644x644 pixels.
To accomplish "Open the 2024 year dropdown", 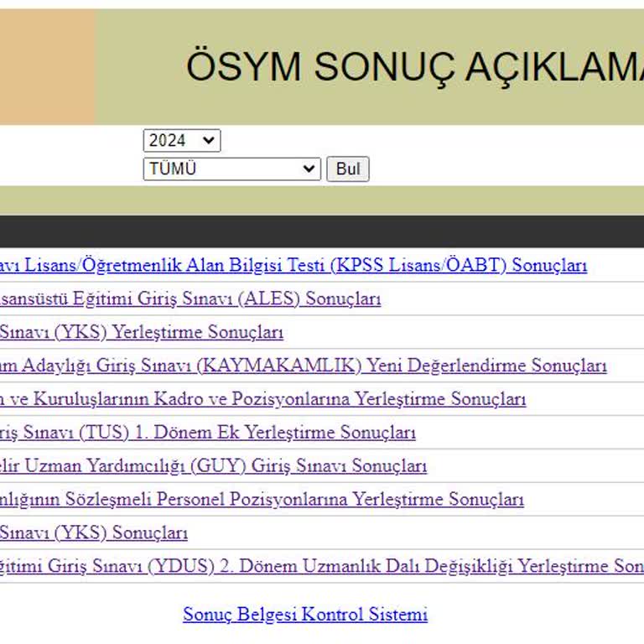I will pyautogui.click(x=181, y=141).
